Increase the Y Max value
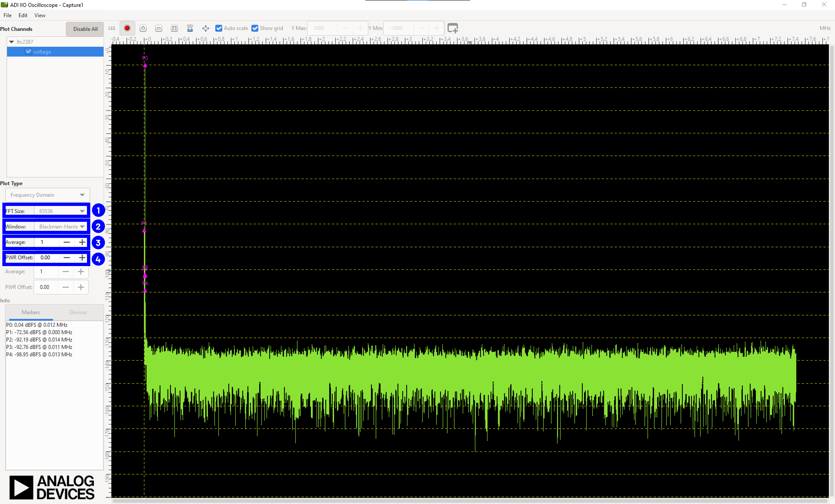Viewport: 835px width, 504px height. (x=360, y=28)
